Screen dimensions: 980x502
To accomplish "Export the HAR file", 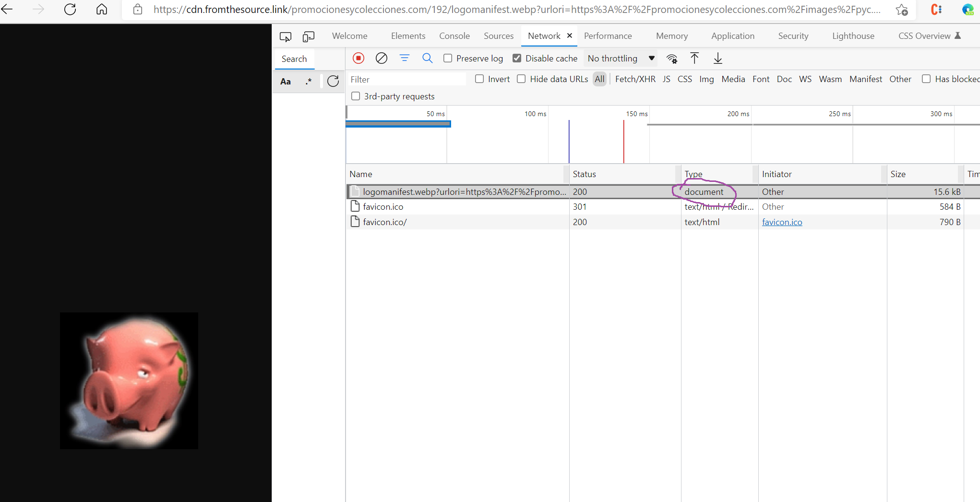I will 717,58.
